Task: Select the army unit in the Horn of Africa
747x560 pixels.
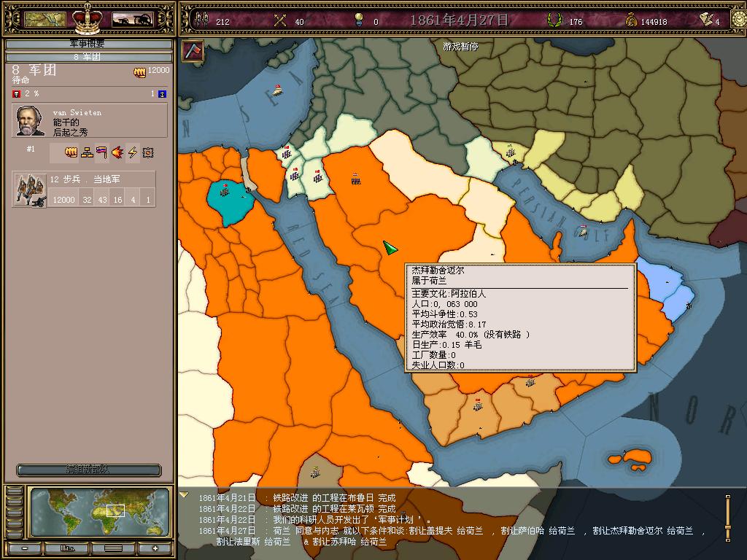Action: [315, 472]
